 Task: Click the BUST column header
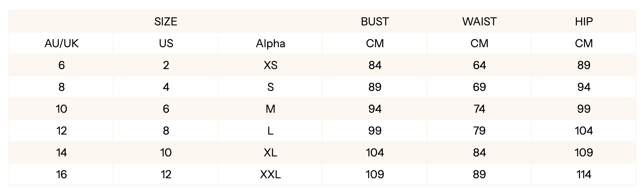point(375,22)
